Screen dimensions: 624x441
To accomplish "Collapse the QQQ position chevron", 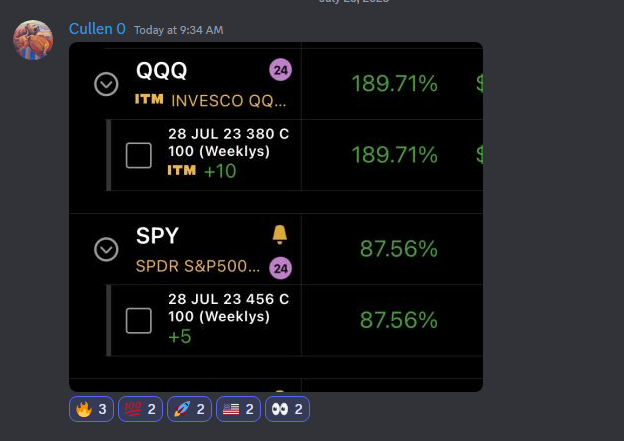I will 106,84.
